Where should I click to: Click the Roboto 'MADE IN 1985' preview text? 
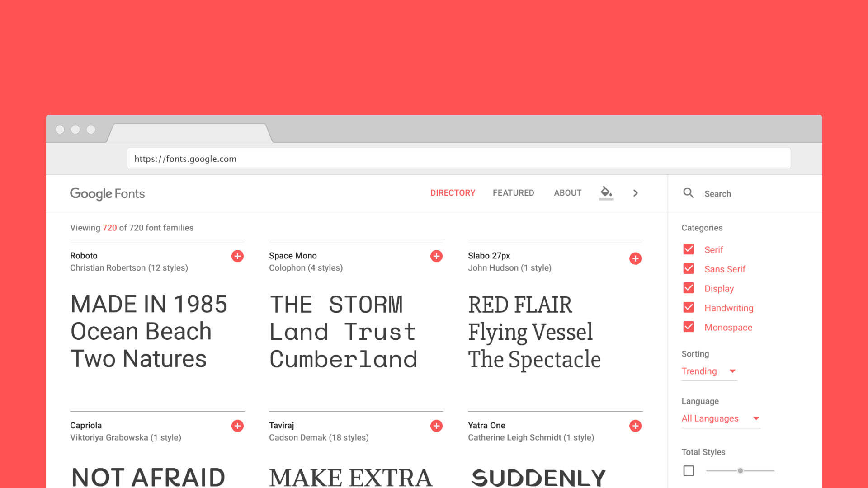tap(149, 304)
